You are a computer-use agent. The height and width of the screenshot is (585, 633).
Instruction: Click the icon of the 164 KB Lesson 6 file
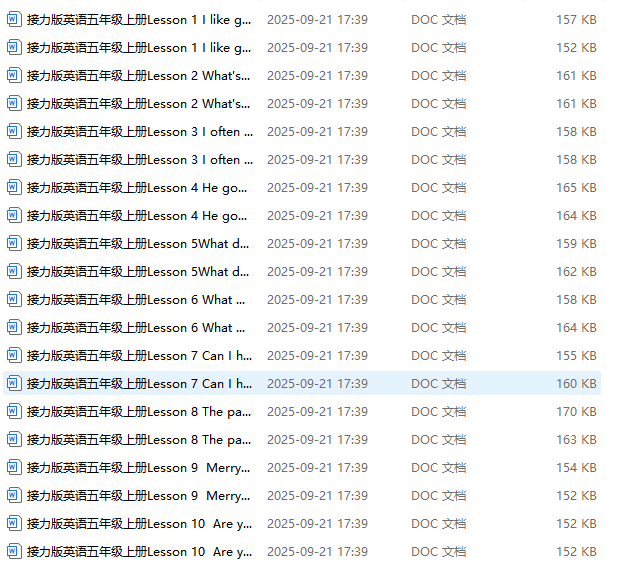coord(13,327)
